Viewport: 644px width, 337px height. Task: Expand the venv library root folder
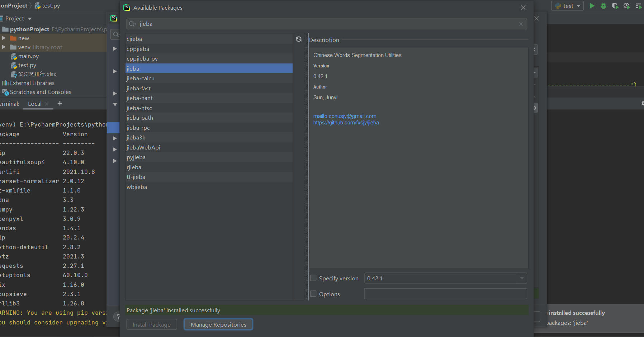(x=4, y=47)
